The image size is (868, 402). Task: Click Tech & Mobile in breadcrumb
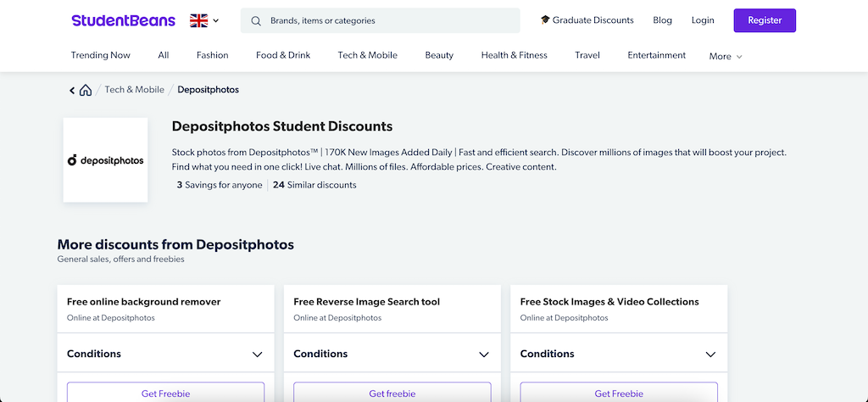pos(135,89)
